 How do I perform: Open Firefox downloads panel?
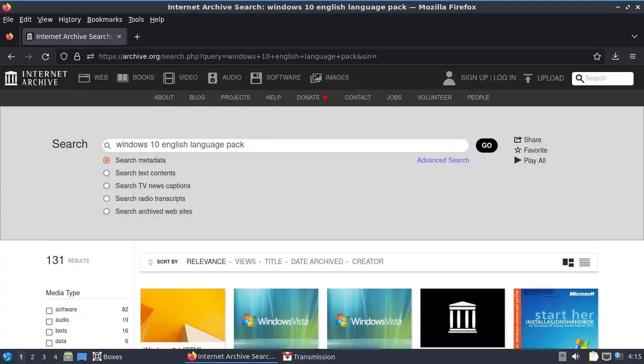pos(615,56)
